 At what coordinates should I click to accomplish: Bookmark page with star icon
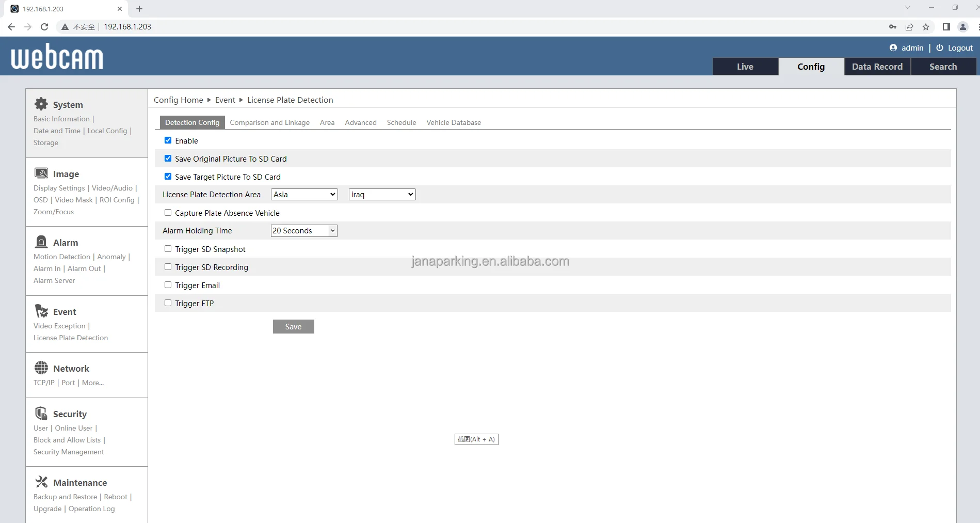[x=926, y=27]
